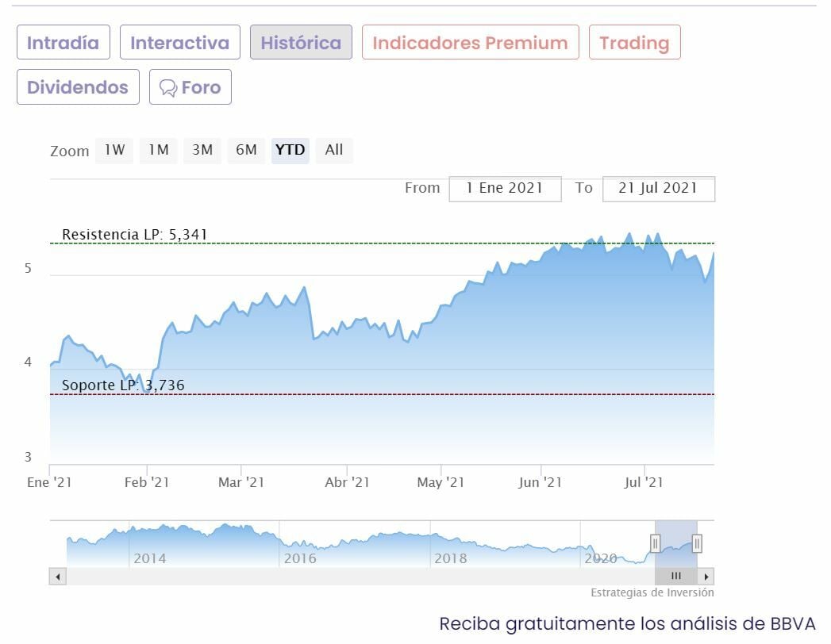Image resolution: width=831 pixels, height=644 pixels.
Task: Open the Dividendos tab
Action: click(78, 87)
